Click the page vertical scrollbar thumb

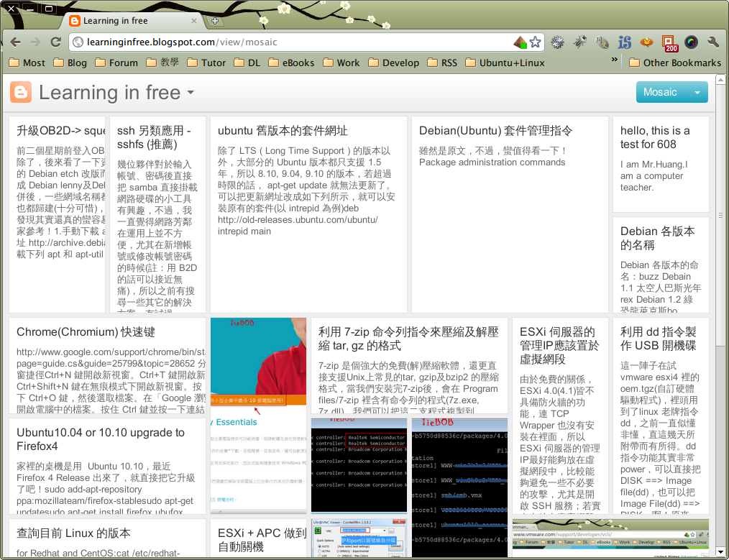point(720,216)
